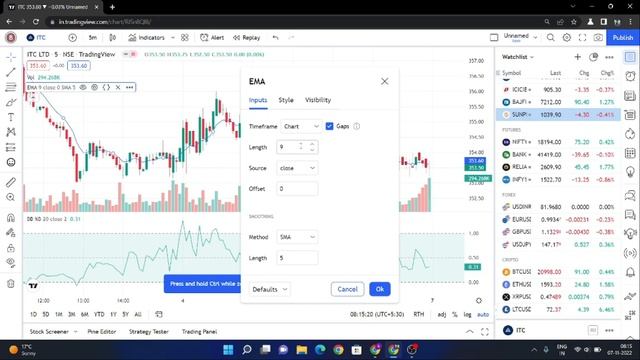Open the Strategy Tester tab
640x360 pixels.
pos(149,332)
